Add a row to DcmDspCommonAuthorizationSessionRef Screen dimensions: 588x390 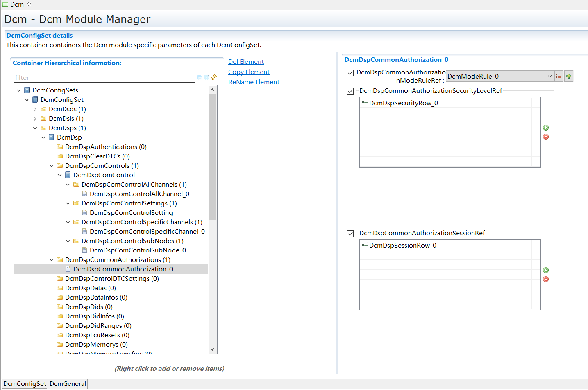[546, 270]
